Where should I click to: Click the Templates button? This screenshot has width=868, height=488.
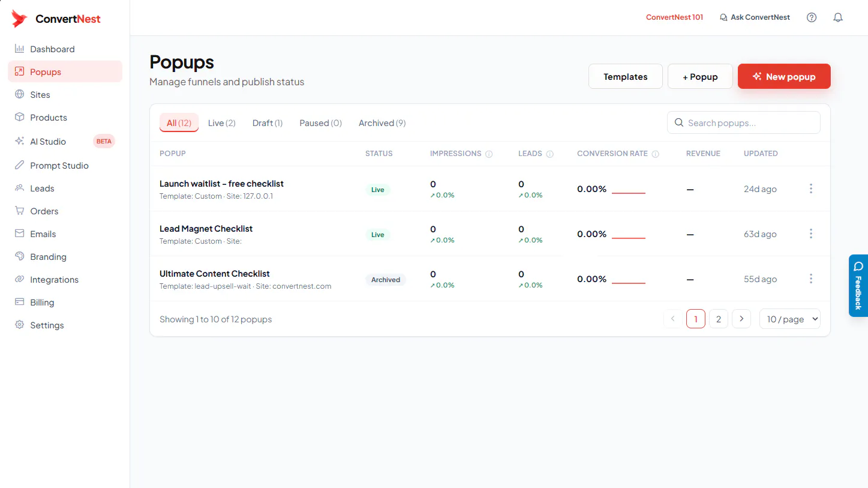coord(626,77)
